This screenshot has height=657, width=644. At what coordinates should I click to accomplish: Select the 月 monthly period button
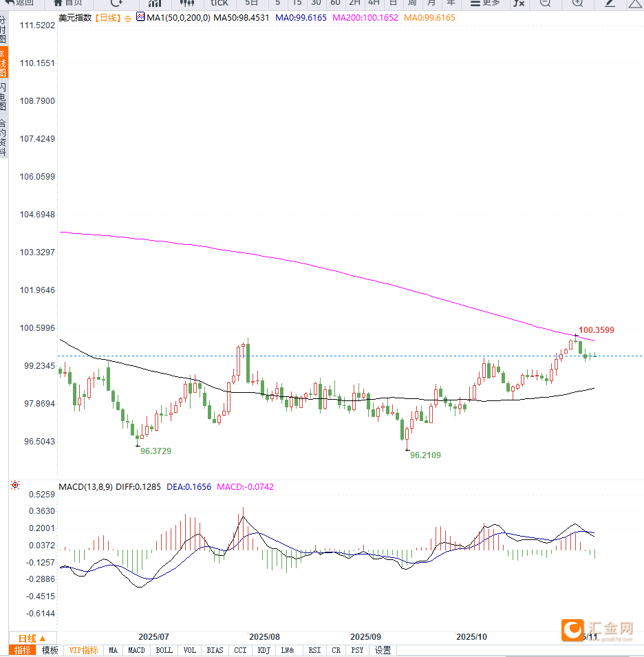click(431, 3)
